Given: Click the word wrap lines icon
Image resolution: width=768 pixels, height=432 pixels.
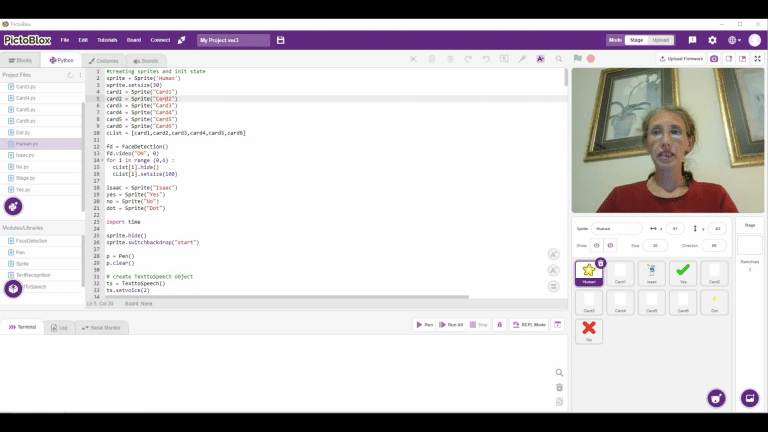Looking at the screenshot, I should tap(553, 287).
